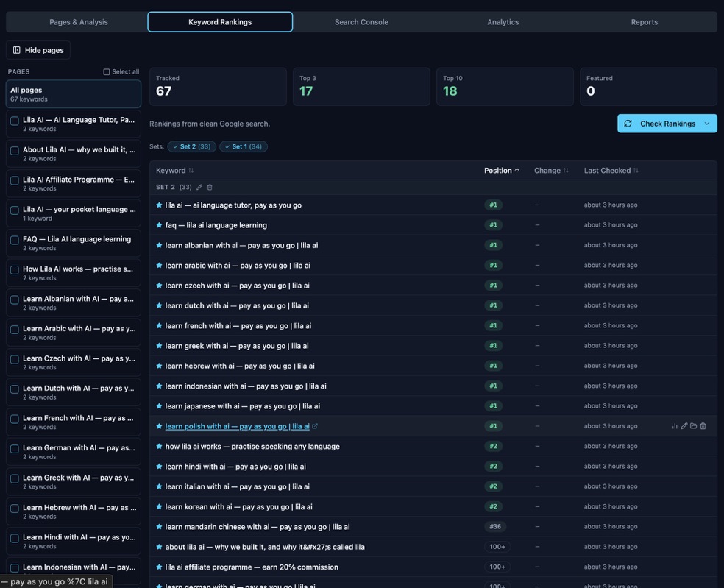
Task: Toggle the Set 2 (33) filter chip
Action: tap(191, 146)
